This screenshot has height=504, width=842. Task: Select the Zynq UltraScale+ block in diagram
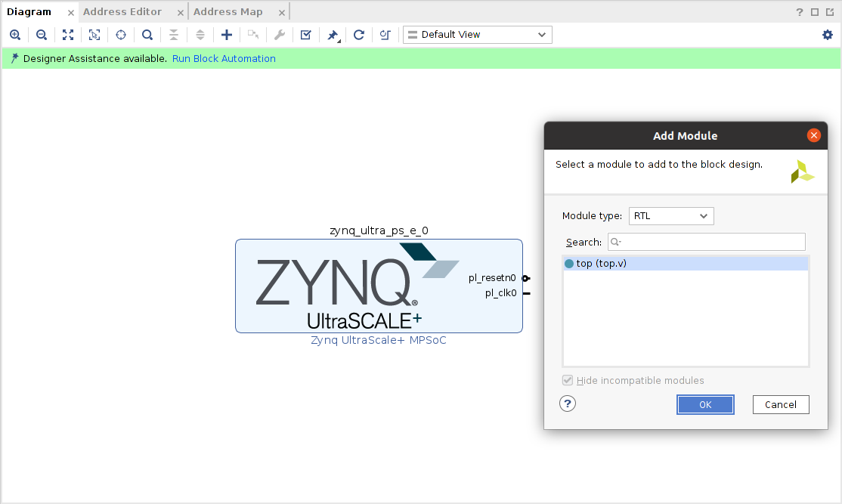pos(379,286)
